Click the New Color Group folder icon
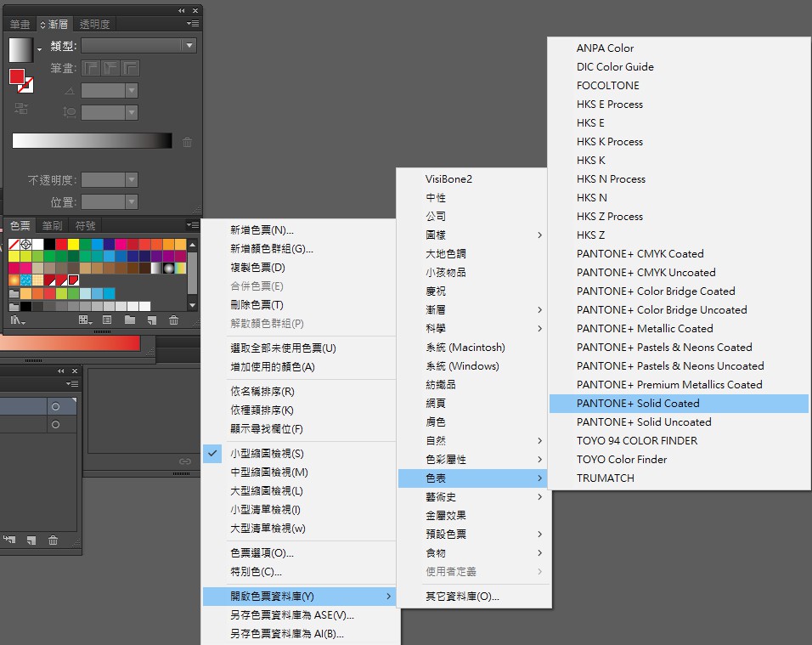 pyautogui.click(x=130, y=320)
